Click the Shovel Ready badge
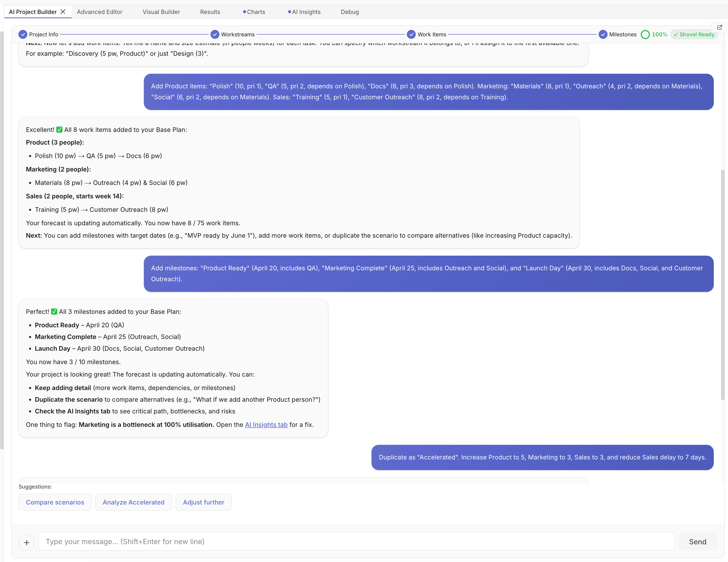 click(693, 34)
